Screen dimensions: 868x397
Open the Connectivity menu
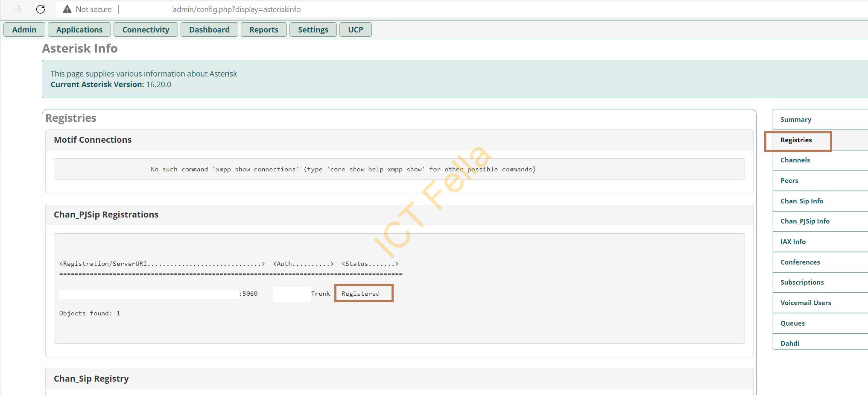pyautogui.click(x=146, y=29)
